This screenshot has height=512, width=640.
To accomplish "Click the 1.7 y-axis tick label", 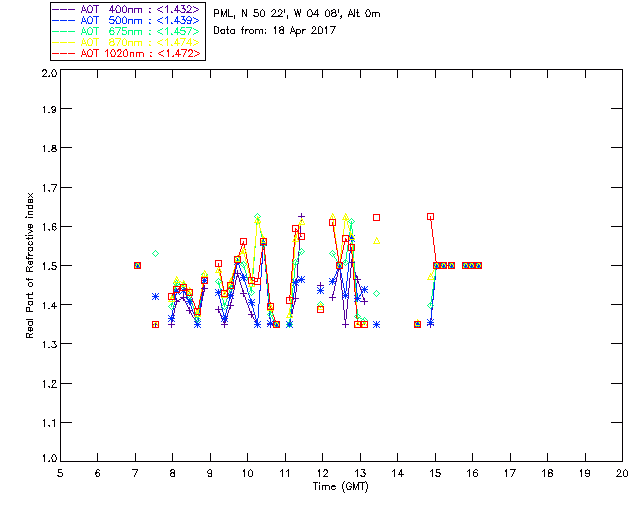I will click(x=49, y=188).
